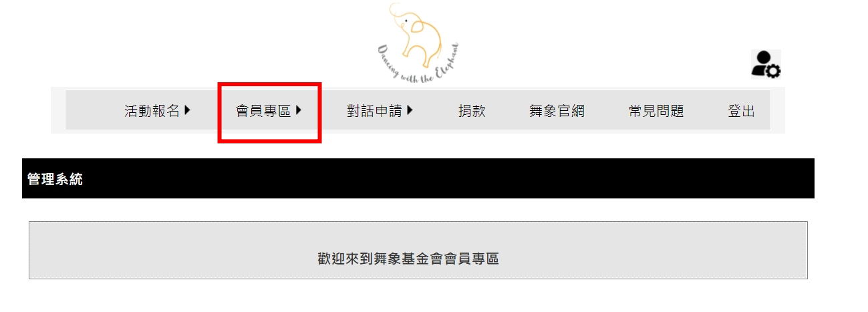The width and height of the screenshot is (868, 312).
Task: Click the gear on the account icon
Action: pos(774,71)
